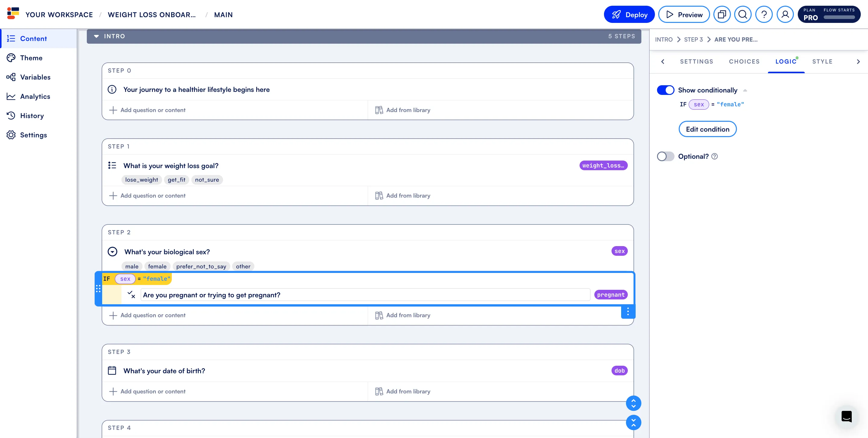Click the dob variable tag
Image resolution: width=868 pixels, height=438 pixels.
[x=619, y=370]
